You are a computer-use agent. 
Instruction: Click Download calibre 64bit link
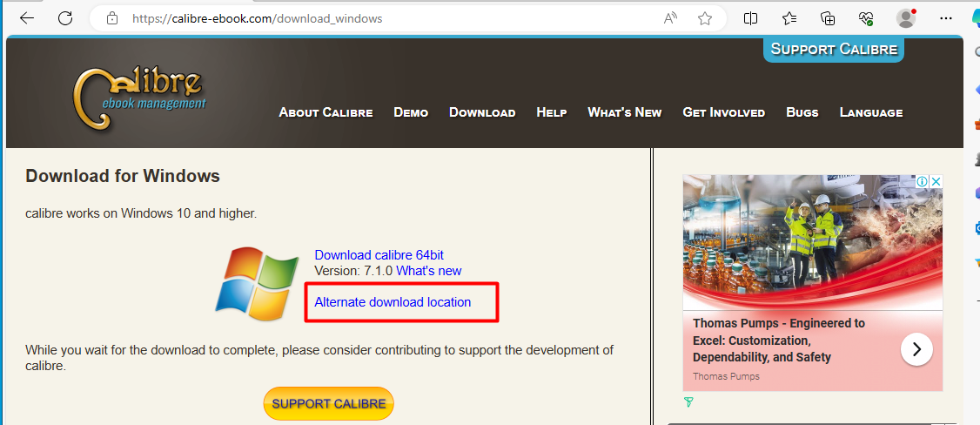point(379,255)
